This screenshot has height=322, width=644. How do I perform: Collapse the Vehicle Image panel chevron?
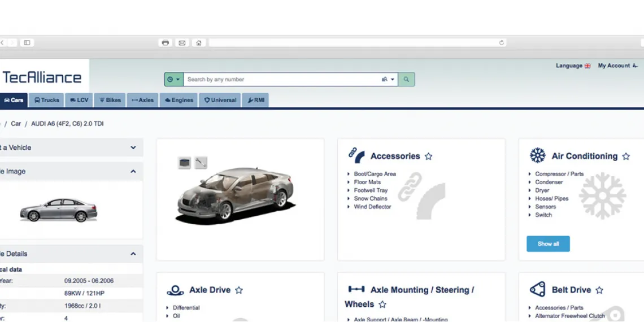pyautogui.click(x=133, y=171)
